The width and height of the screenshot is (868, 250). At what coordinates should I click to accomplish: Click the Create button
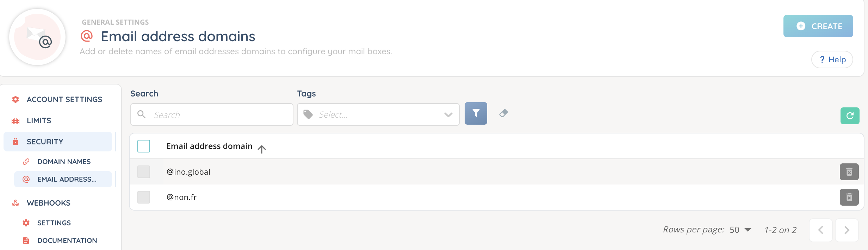[x=818, y=26]
